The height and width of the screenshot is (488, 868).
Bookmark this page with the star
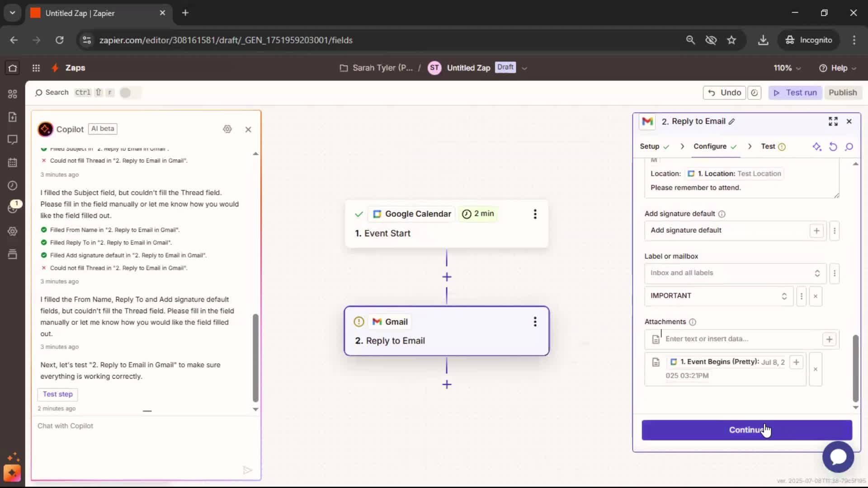(x=731, y=40)
